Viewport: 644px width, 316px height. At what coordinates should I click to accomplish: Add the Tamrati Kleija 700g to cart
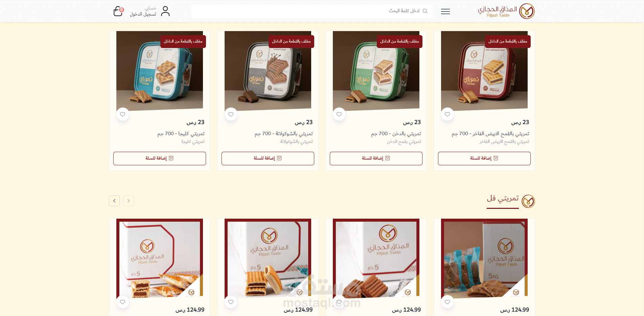(x=160, y=158)
